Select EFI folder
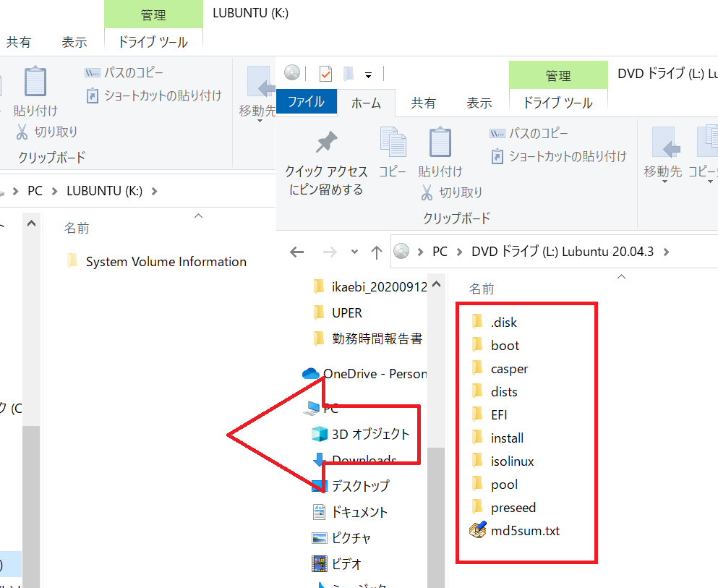Screen dimensions: 718x588 (x=489, y=414)
